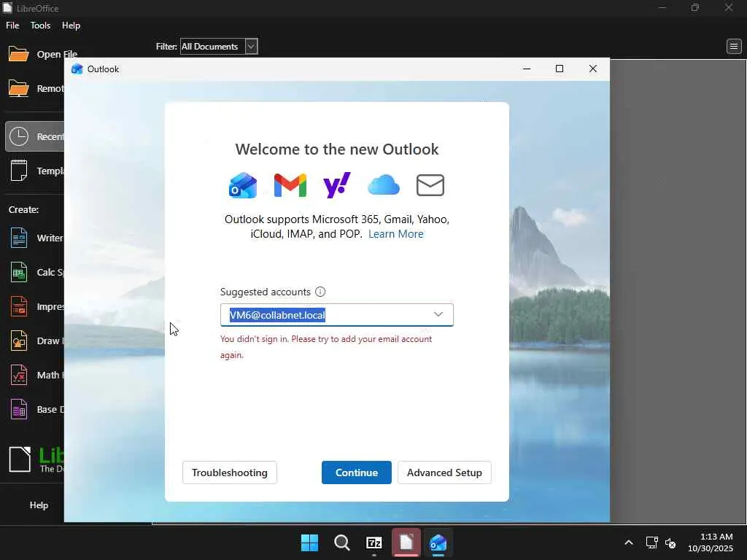Open LibreOffice File menu
Viewport: 747px width, 560px height.
12,26
